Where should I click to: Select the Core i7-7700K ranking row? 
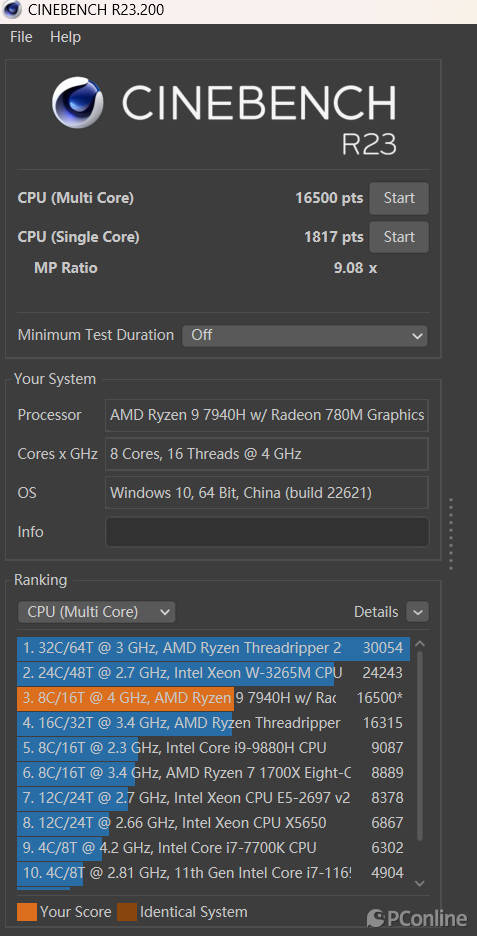coord(213,848)
